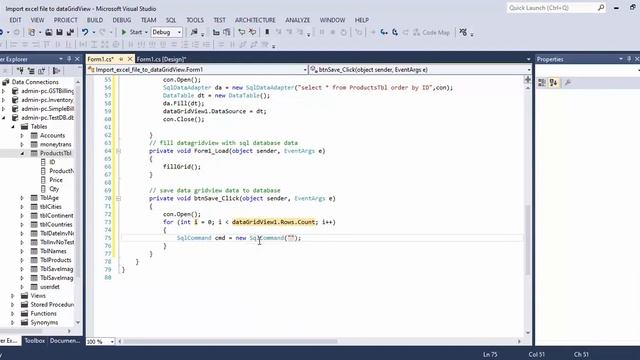Click the Open File toolbar icon
This screenshot has height=360, width=640.
[x=49, y=32]
